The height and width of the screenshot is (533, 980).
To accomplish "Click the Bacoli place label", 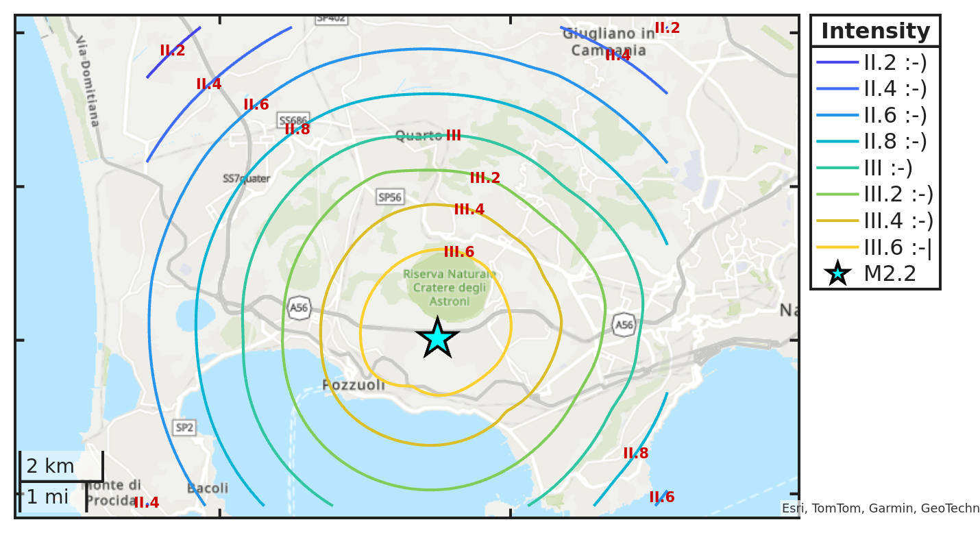I will coord(208,488).
